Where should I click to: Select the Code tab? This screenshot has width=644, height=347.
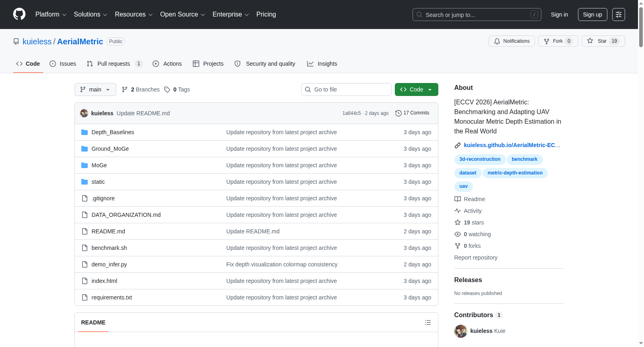[28, 64]
